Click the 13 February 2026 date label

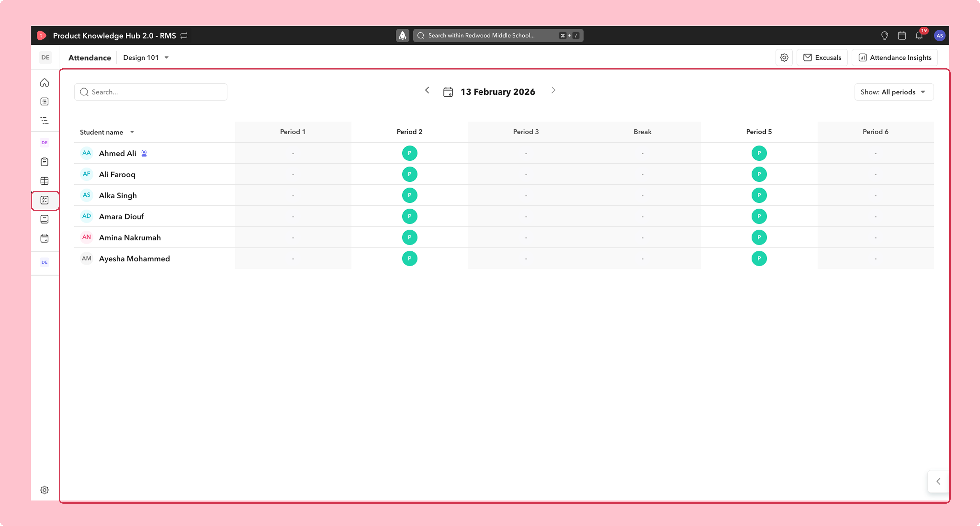(498, 92)
